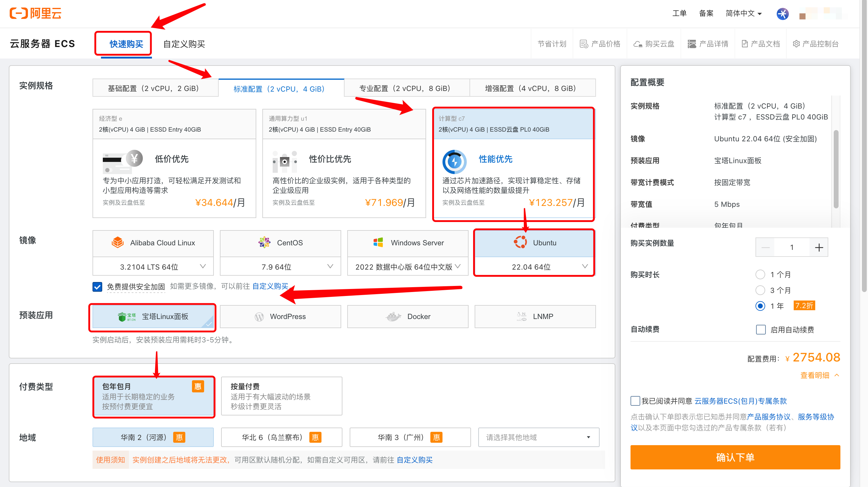The height and width of the screenshot is (487, 868).
Task: Open 备案 in the header
Action: point(706,13)
